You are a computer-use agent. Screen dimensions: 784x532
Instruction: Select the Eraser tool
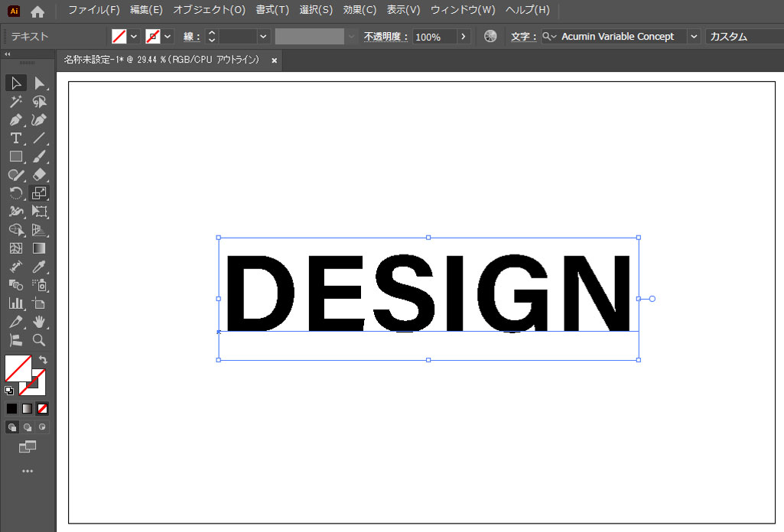40,175
